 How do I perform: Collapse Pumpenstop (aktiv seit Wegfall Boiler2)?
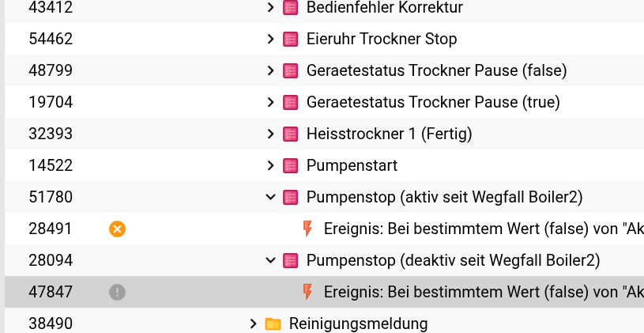point(270,197)
